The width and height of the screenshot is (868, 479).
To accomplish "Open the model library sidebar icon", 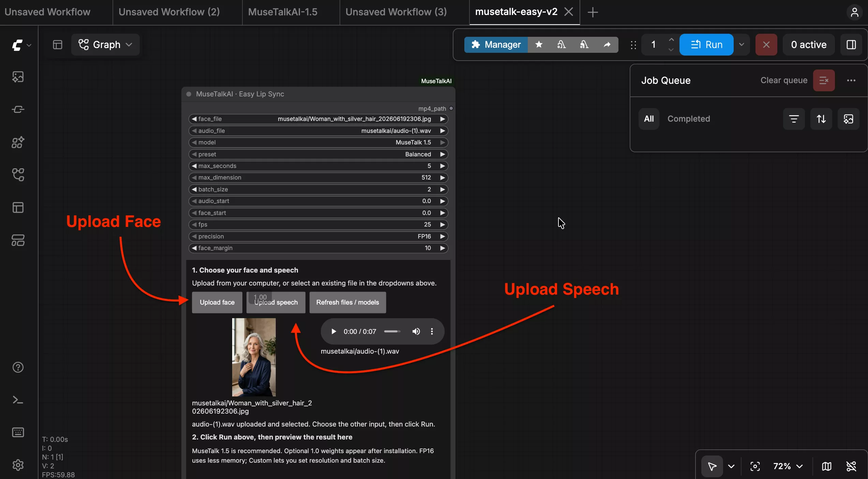I will [x=18, y=142].
